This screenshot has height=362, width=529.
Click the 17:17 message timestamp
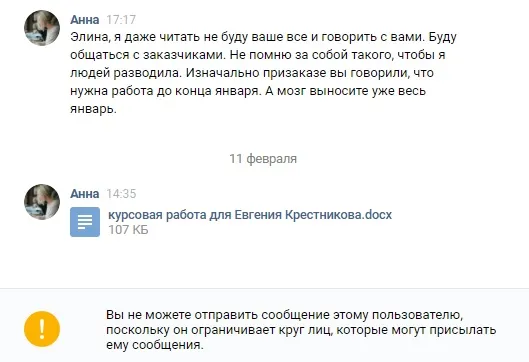121,20
